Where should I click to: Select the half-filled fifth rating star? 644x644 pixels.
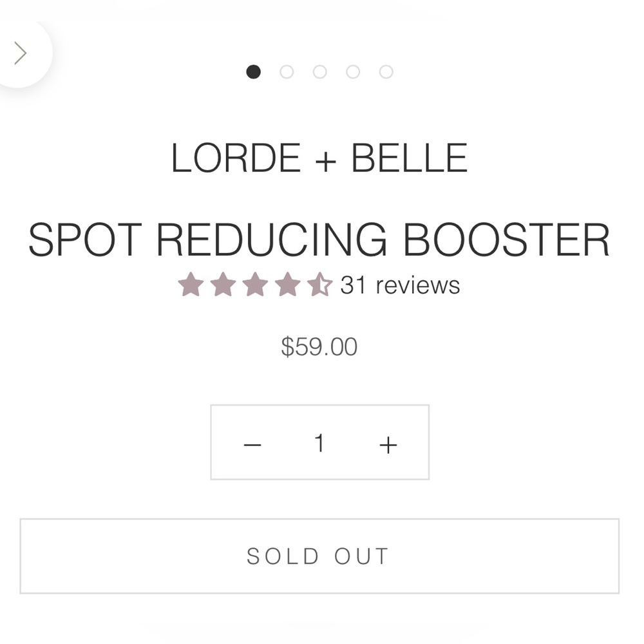click(321, 283)
